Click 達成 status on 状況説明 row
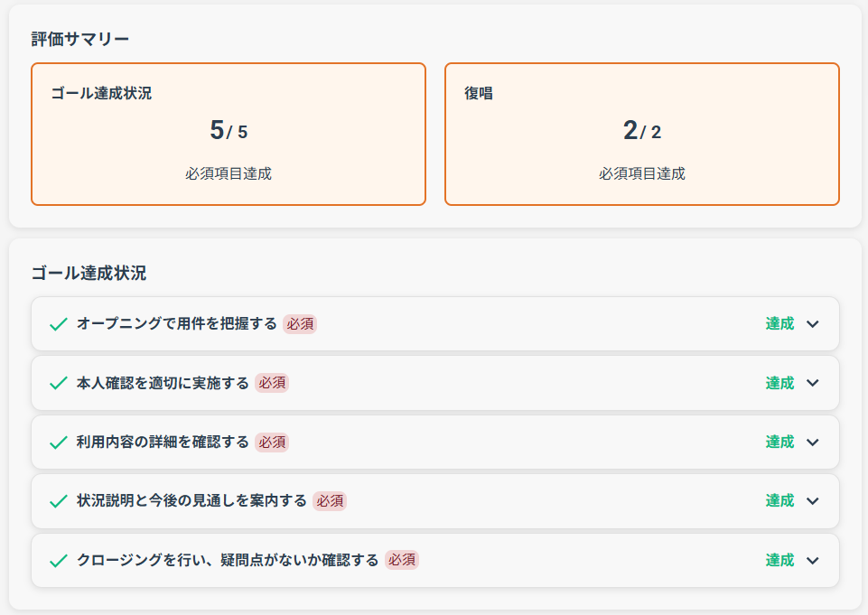 779,501
